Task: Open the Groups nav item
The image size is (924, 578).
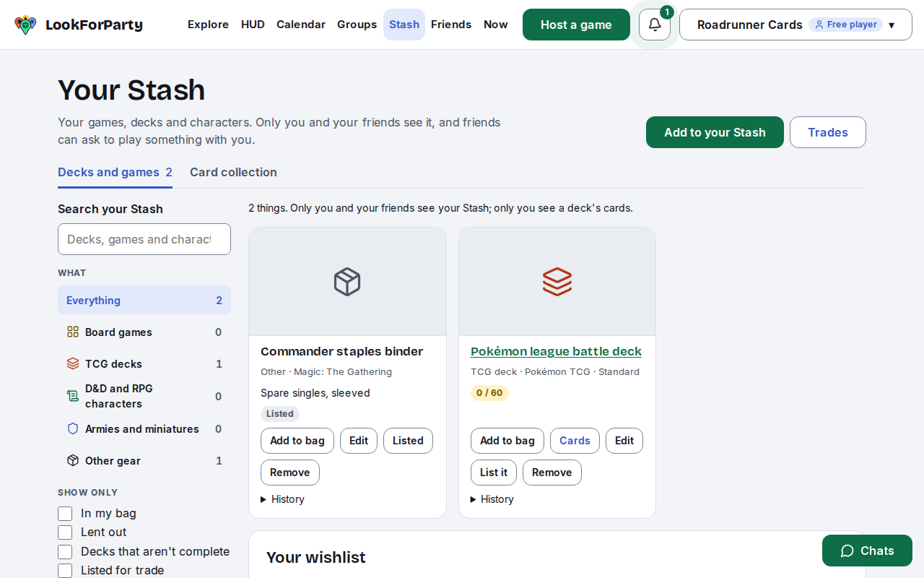Action: (x=357, y=25)
